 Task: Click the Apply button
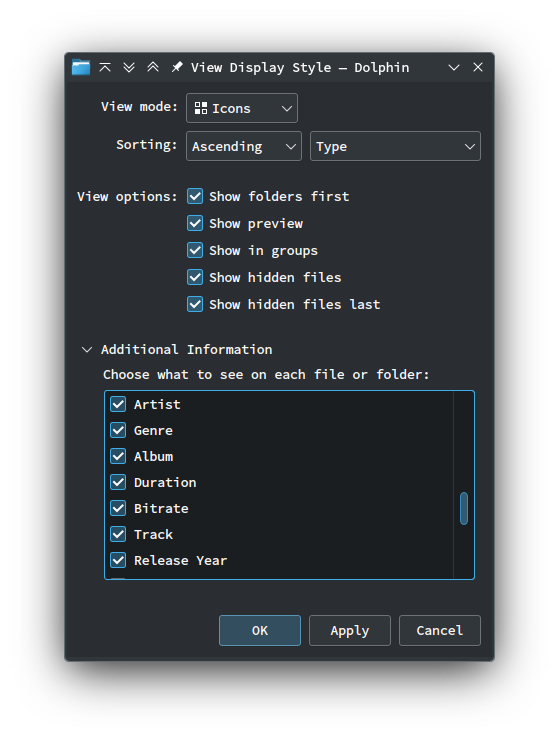point(350,631)
